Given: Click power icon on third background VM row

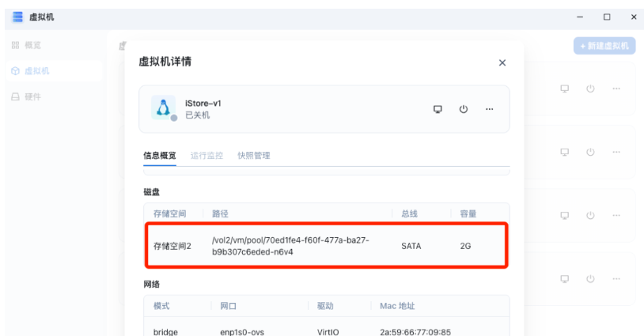Looking at the screenshot, I should click(590, 215).
